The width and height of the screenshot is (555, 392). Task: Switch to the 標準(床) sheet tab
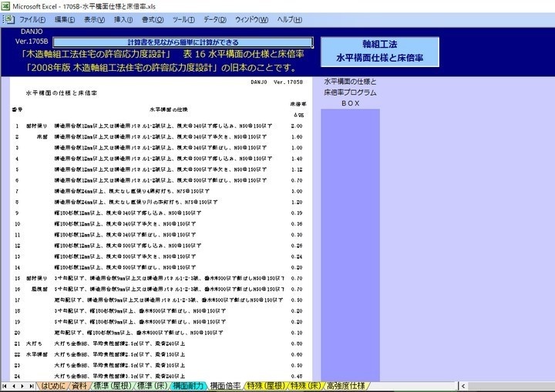[152, 386]
